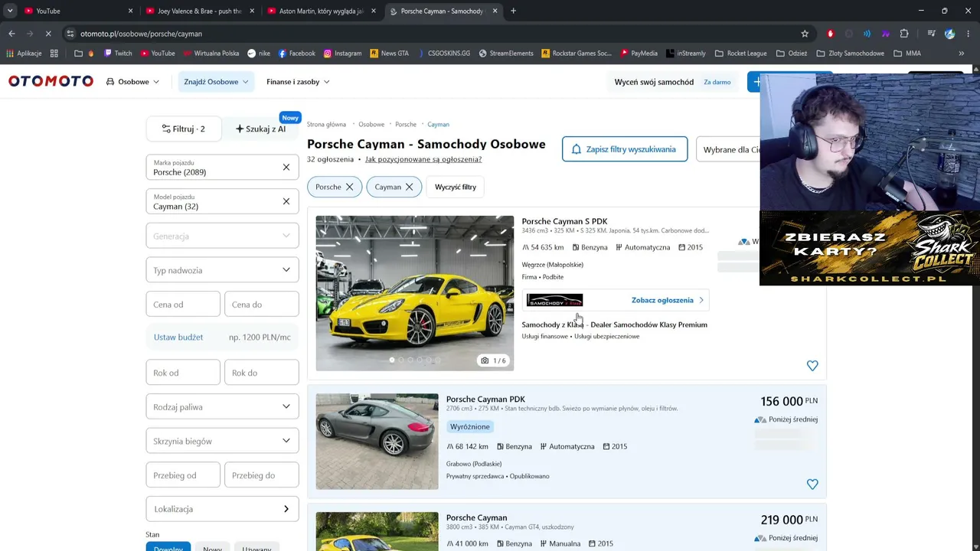Click the Szukaj z AI button
Viewport: 980px width, 551px height.
click(261, 129)
